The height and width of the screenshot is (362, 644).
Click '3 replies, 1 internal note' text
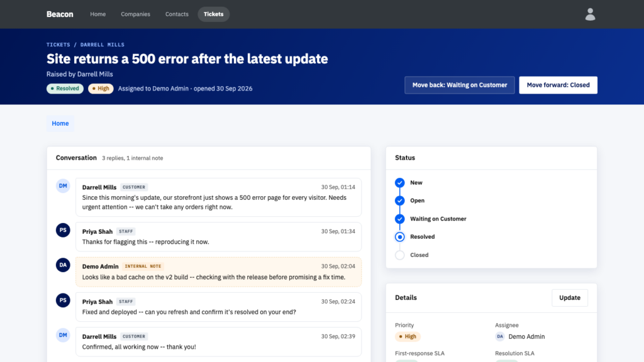[133, 158]
